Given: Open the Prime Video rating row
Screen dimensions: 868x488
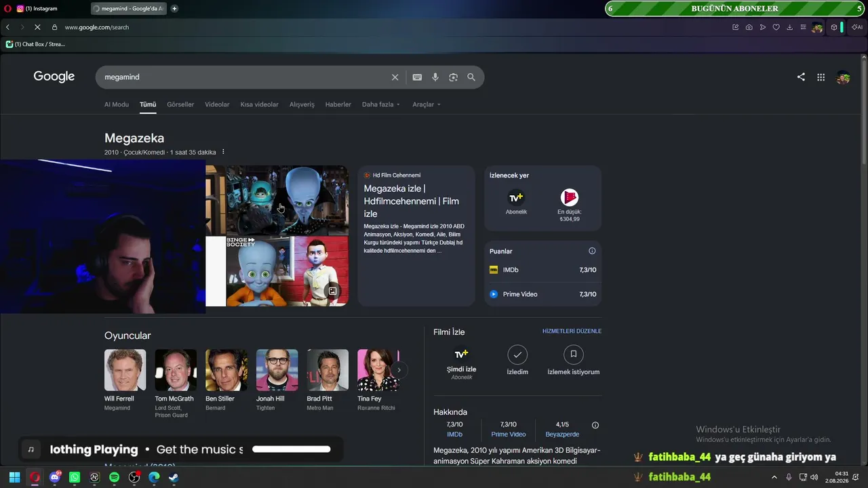Looking at the screenshot, I should tap(542, 294).
